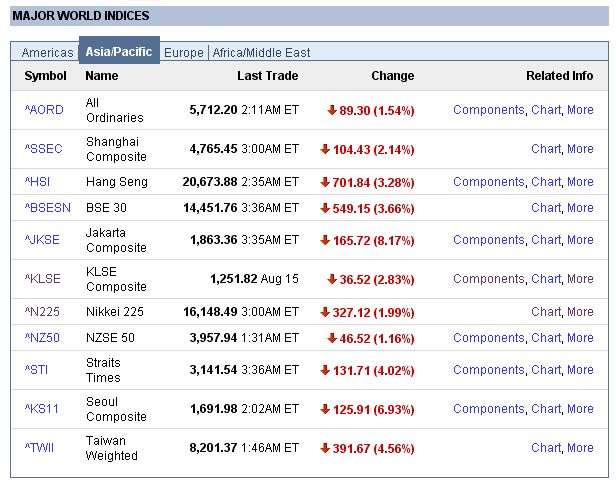Click More for Seoul Composite row
Screen dimensions: 616x488
tap(580, 409)
